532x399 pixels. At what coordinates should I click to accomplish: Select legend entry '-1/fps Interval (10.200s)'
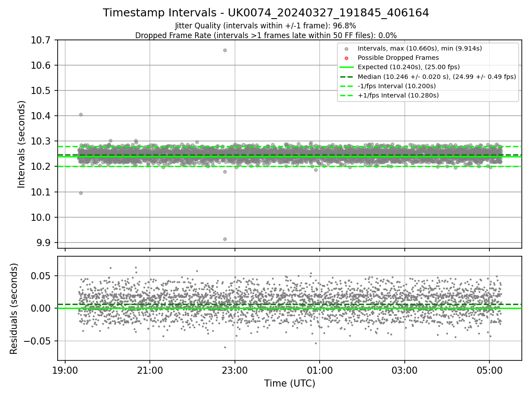396,86
